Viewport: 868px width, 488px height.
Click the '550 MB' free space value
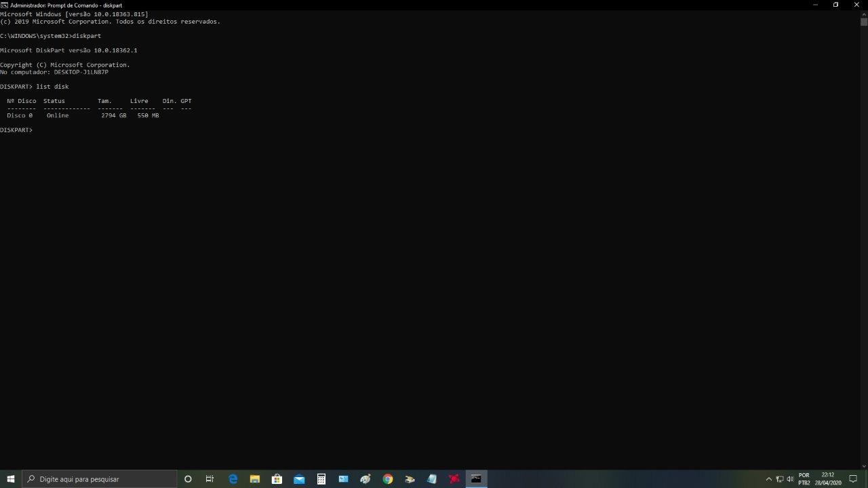148,116
